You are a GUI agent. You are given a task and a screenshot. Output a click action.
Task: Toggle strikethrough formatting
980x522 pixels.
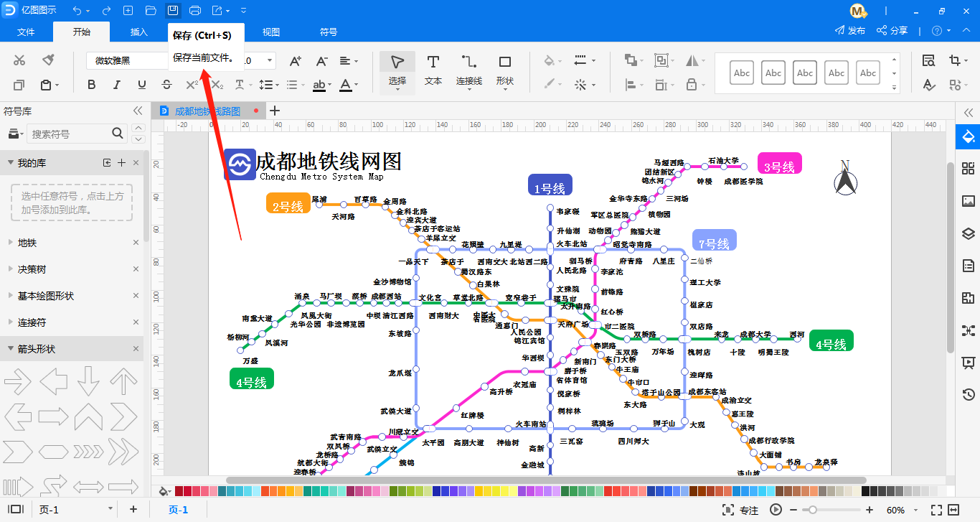click(x=166, y=85)
